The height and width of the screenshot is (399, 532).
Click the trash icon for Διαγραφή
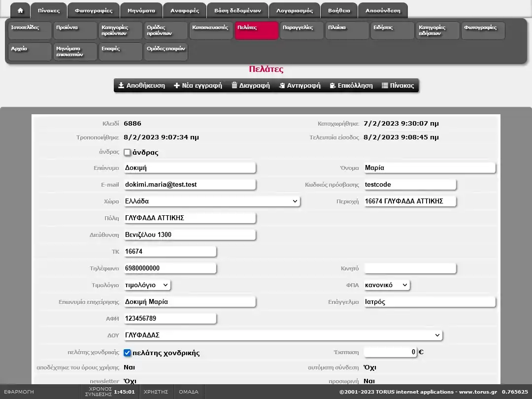[234, 86]
